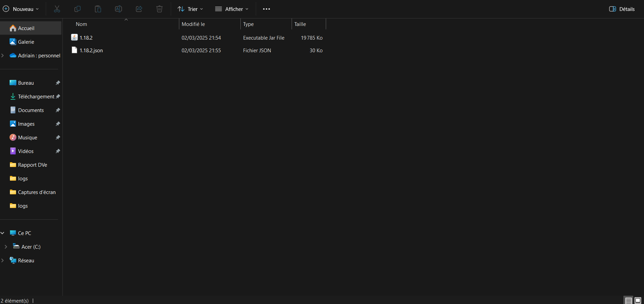Click the 02/03/2025 21:55 date cell
This screenshot has width=644, height=304.
201,51
